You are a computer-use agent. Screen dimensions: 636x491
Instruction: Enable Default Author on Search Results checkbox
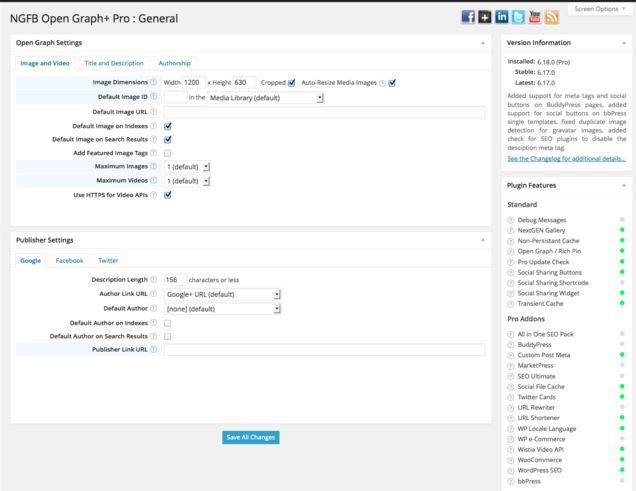[x=168, y=337]
